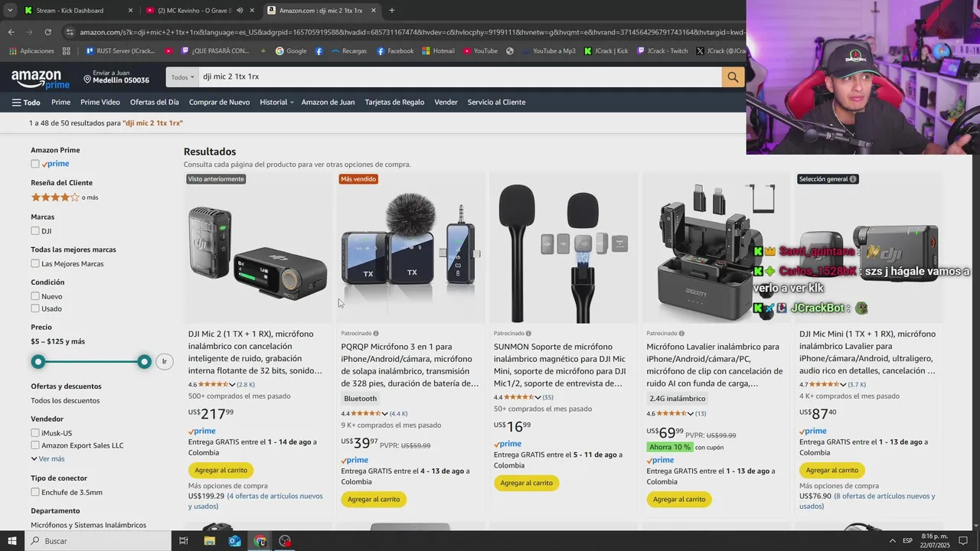Open a new browser tab with plus
The height and width of the screenshot is (551, 980).
(392, 11)
